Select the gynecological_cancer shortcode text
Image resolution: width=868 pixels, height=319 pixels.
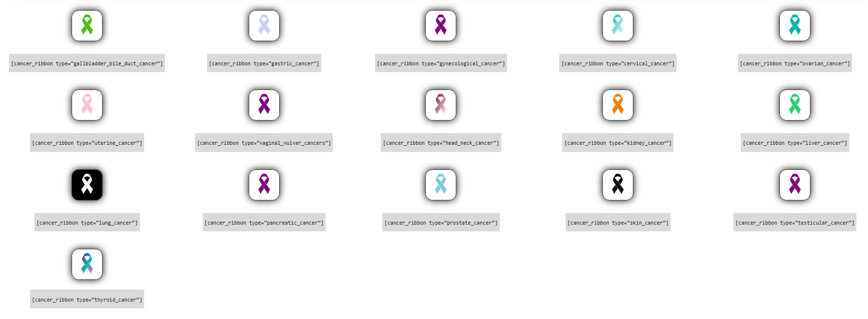click(x=441, y=63)
